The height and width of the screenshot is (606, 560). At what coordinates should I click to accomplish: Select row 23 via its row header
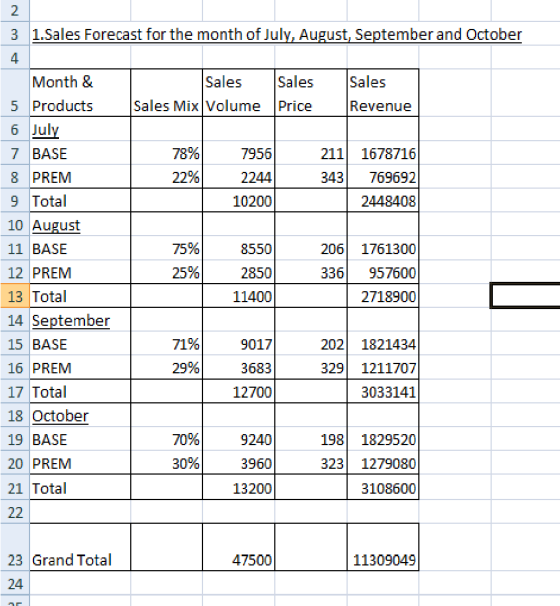point(15,547)
